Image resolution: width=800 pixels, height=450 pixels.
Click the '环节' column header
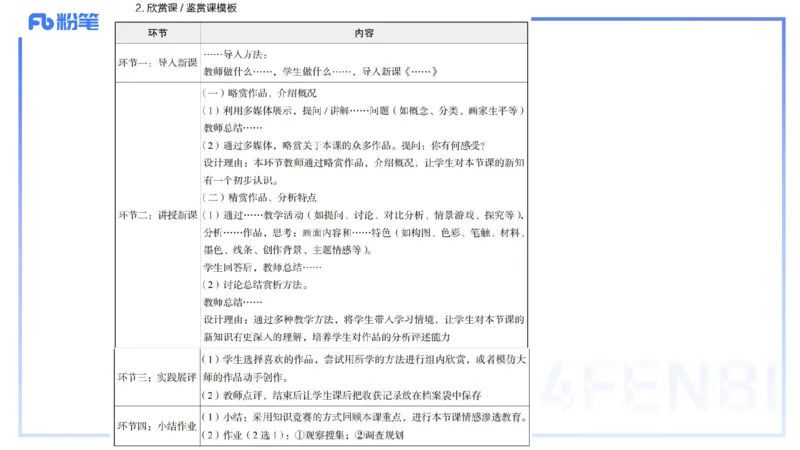pos(158,33)
